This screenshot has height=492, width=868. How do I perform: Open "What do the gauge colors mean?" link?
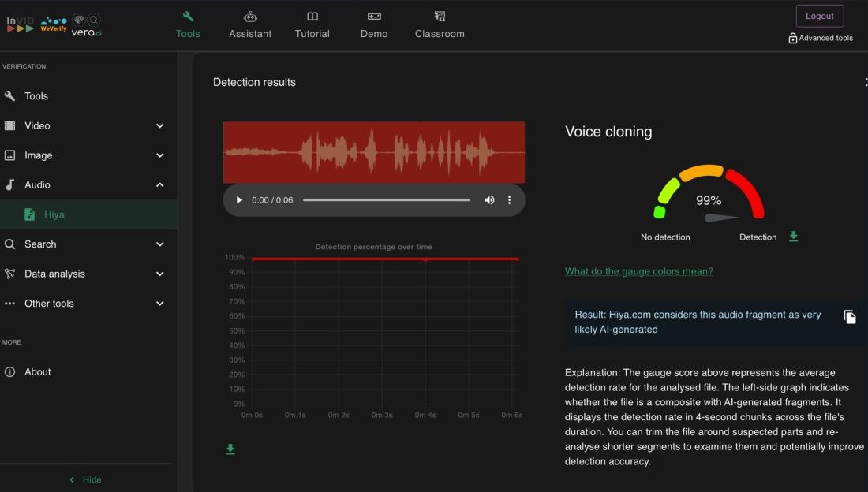point(638,271)
